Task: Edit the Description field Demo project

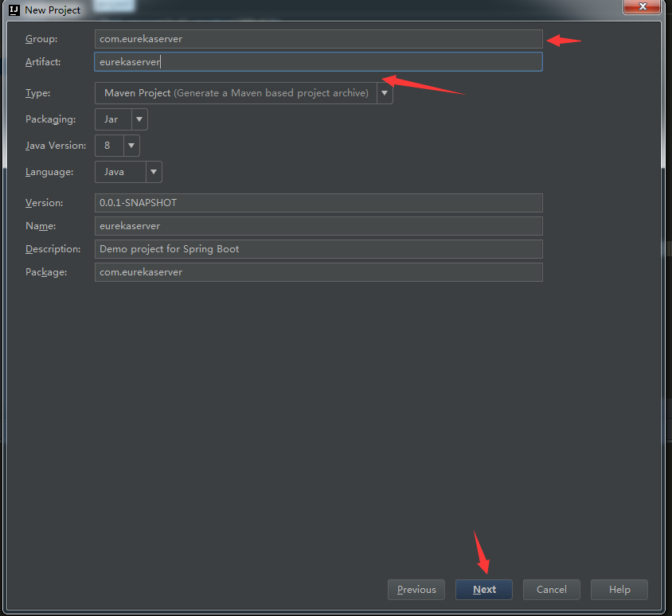Action: coord(318,249)
